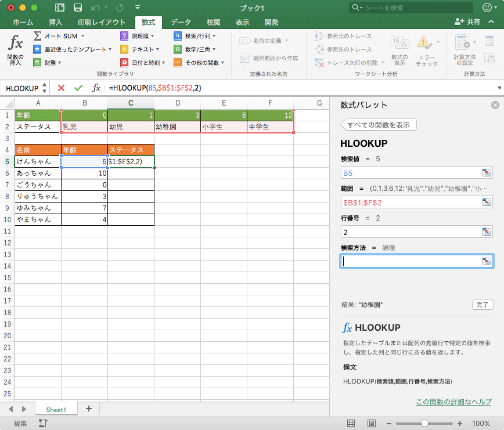Click the 検索方法 input field
This screenshot has width=504, height=430.
click(416, 261)
